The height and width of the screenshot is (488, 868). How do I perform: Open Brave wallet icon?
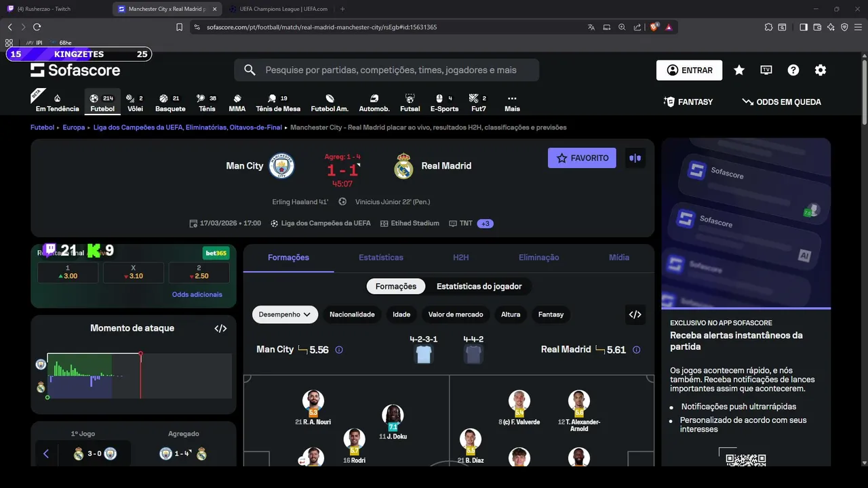[817, 27]
